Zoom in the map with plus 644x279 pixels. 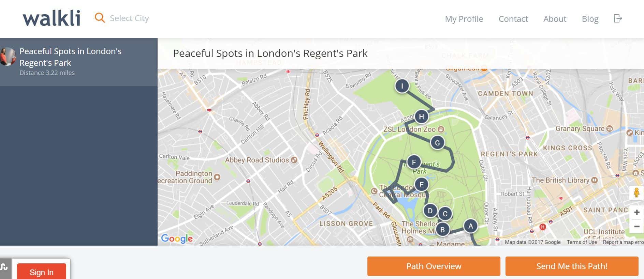coord(636,212)
